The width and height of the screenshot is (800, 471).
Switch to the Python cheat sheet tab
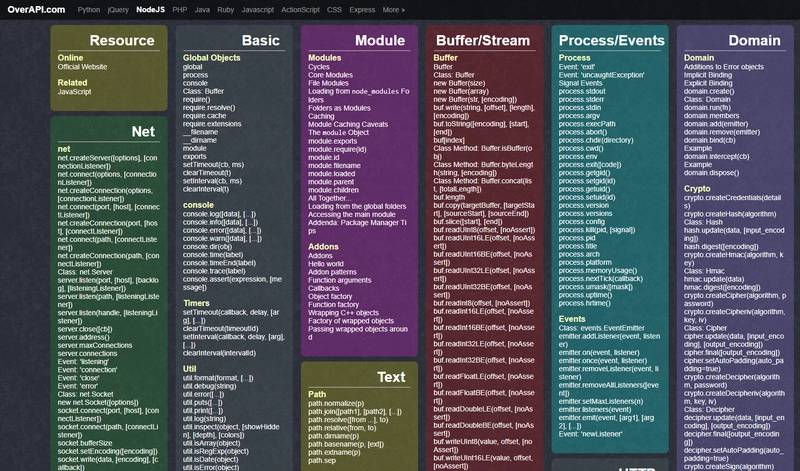point(89,10)
